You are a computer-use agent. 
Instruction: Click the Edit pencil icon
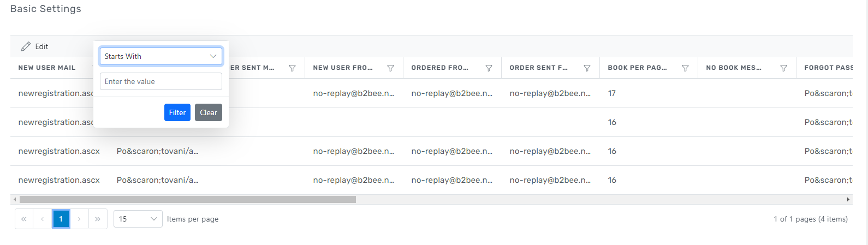pyautogui.click(x=26, y=47)
